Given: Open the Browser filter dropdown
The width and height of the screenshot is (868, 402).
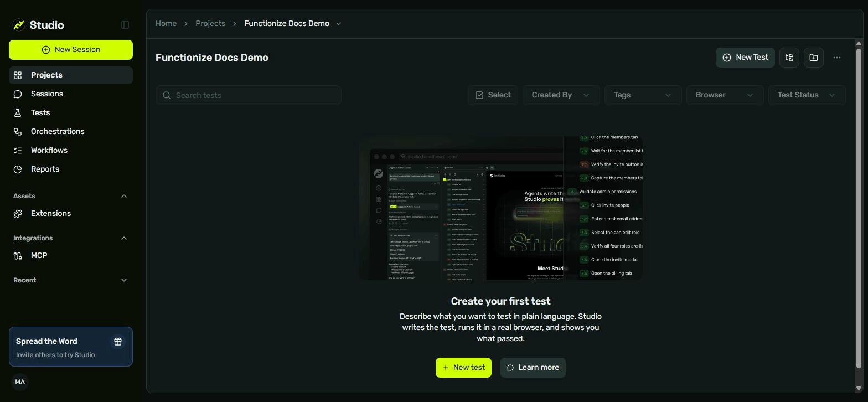Looking at the screenshot, I should tap(725, 95).
